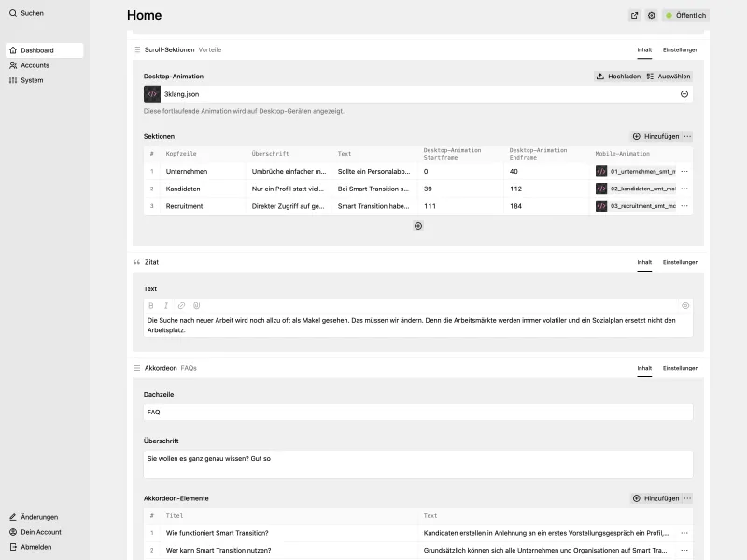Open the overflow menu for 01_unternehmen animation
The image size is (747, 560).
coord(684,171)
